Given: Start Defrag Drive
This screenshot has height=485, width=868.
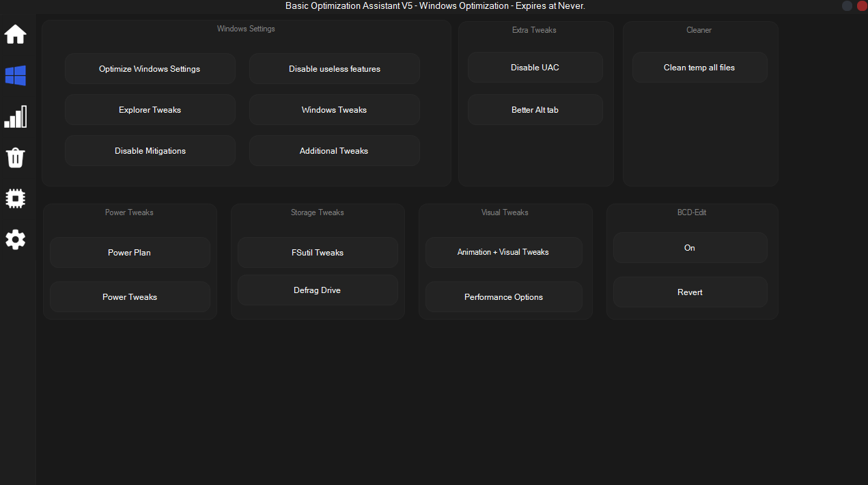Looking at the screenshot, I should click(318, 290).
